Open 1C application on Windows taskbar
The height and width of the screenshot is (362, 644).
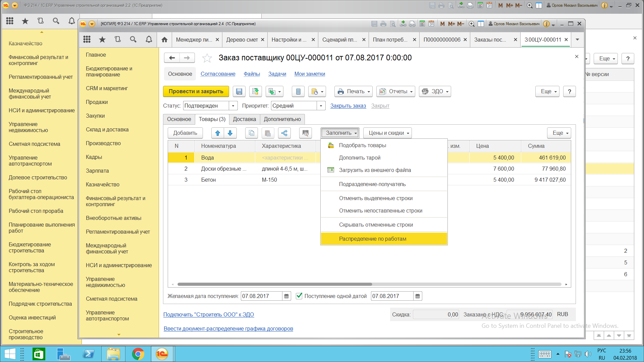[x=162, y=354]
